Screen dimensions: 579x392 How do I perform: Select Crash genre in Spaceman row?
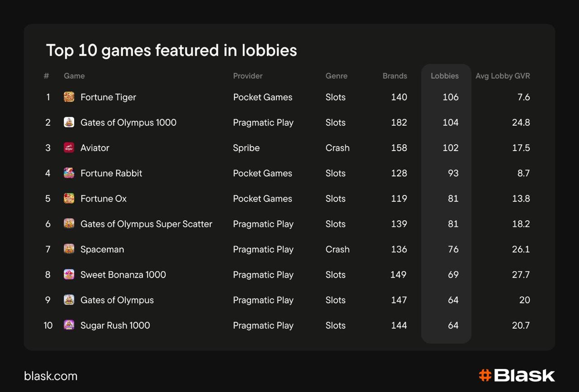pyautogui.click(x=337, y=249)
